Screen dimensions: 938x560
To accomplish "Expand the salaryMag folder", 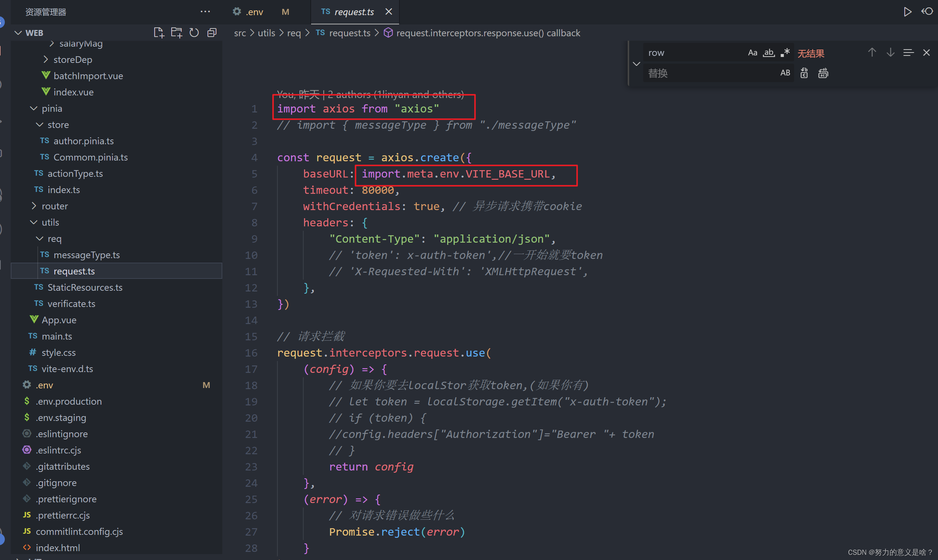I will 52,43.
